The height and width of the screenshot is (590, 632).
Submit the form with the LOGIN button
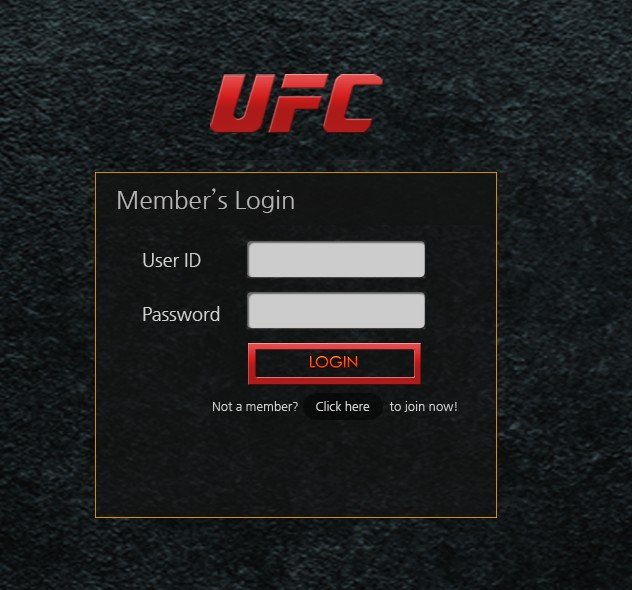click(x=334, y=364)
